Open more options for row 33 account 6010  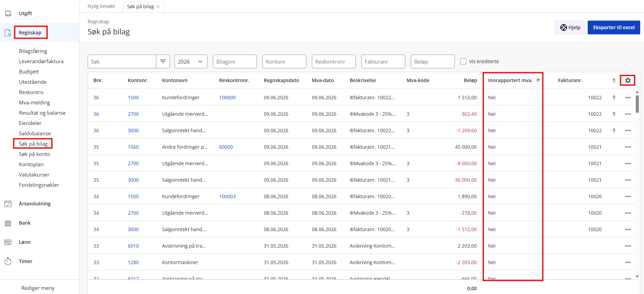pyautogui.click(x=628, y=246)
